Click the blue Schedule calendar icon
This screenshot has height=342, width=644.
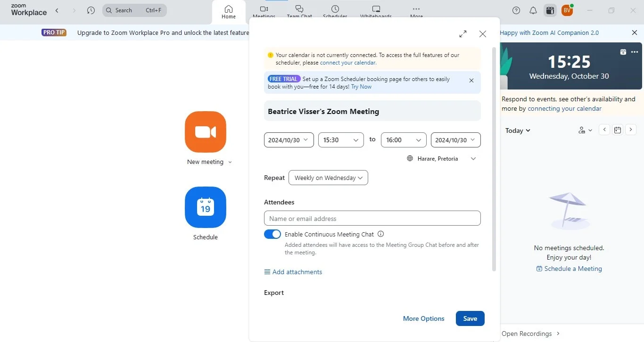[206, 207]
